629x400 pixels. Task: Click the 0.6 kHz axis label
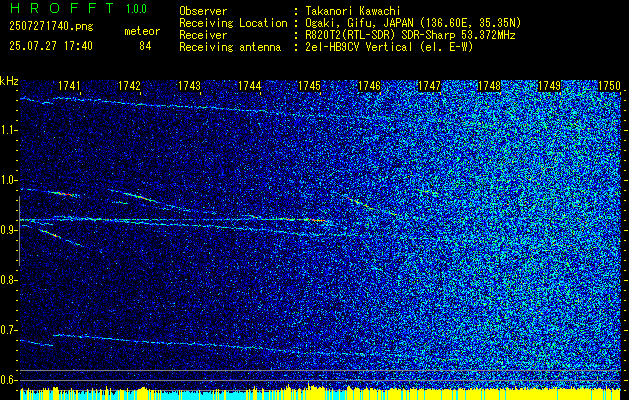7,380
